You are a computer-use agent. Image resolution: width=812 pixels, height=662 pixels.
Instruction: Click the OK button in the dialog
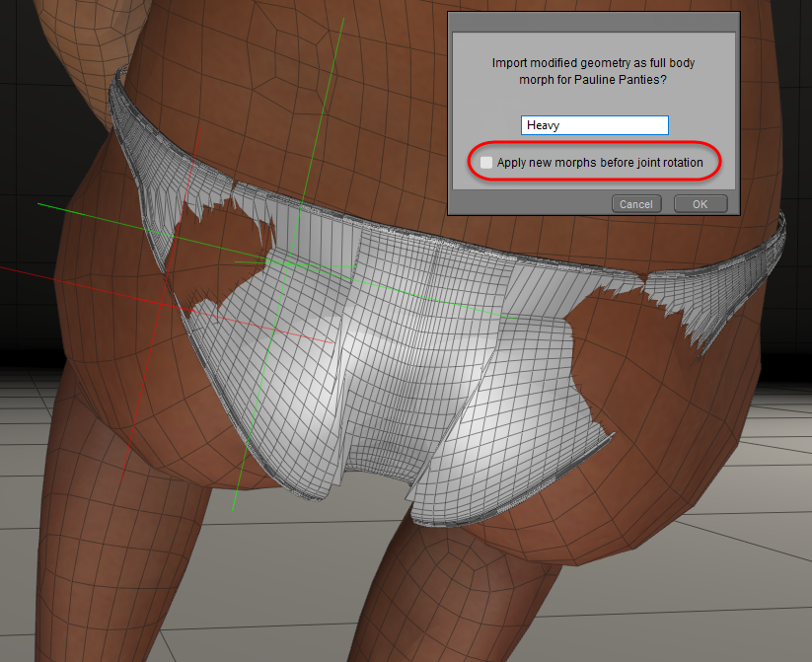click(x=700, y=204)
